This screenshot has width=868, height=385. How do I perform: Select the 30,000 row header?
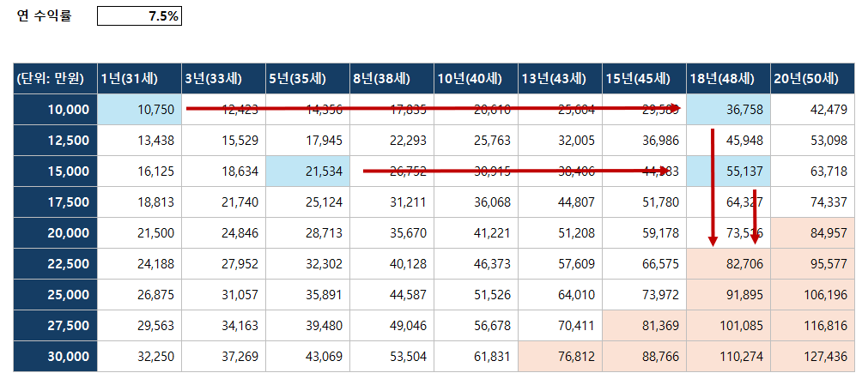click(x=55, y=357)
